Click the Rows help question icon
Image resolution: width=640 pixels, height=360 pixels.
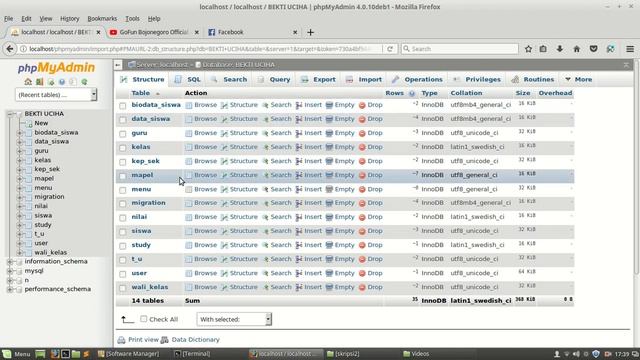click(412, 93)
